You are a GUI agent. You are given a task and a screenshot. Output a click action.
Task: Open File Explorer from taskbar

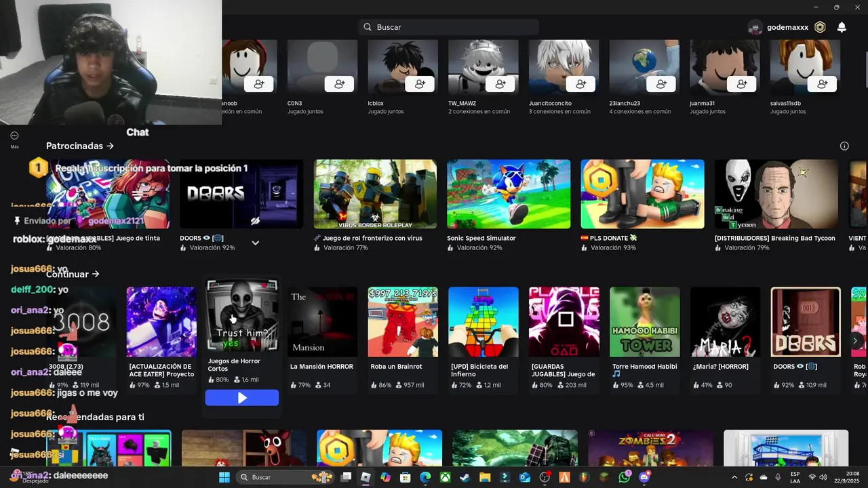pos(485,477)
